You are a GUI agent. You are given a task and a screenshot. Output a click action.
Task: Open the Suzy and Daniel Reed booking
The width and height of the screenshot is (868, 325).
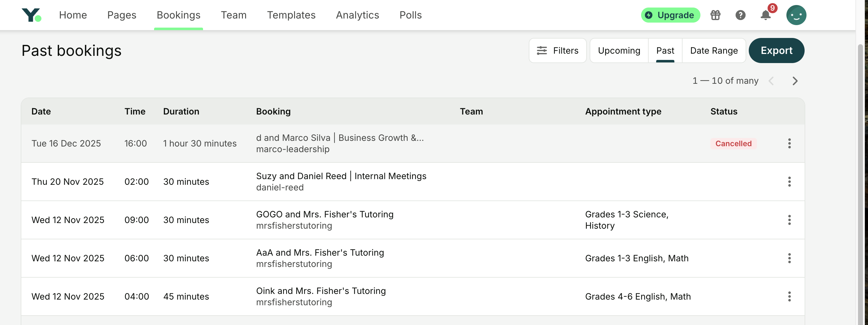[341, 176]
